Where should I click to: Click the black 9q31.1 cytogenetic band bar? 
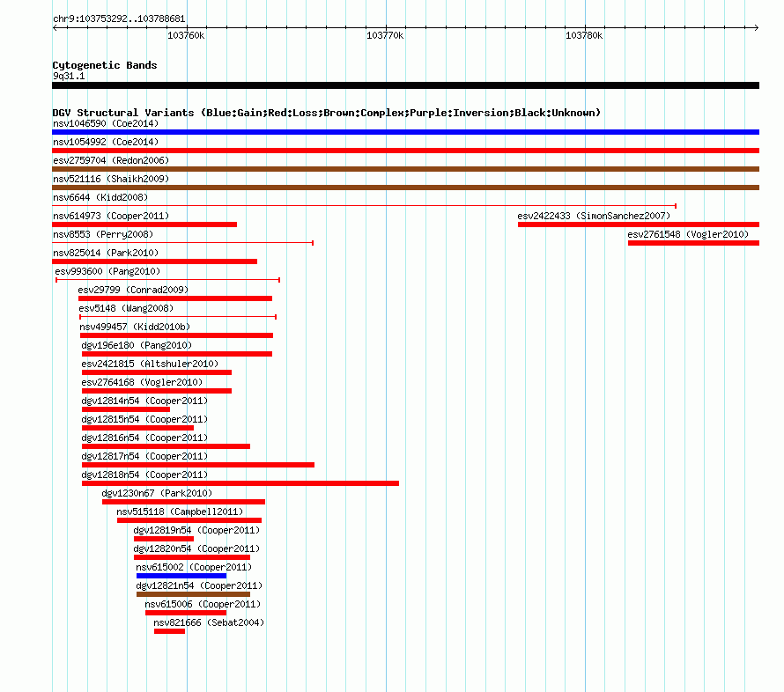(405, 85)
